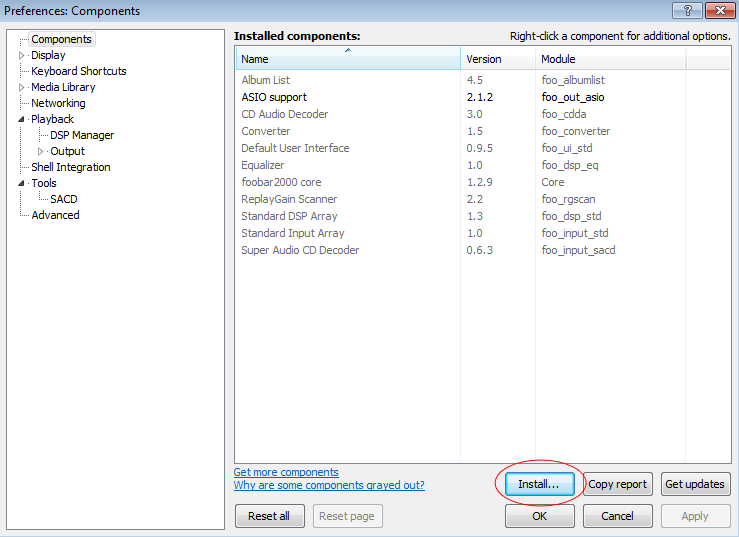Open the Shell Integration page
This screenshot has height=537, width=739.
pos(70,167)
